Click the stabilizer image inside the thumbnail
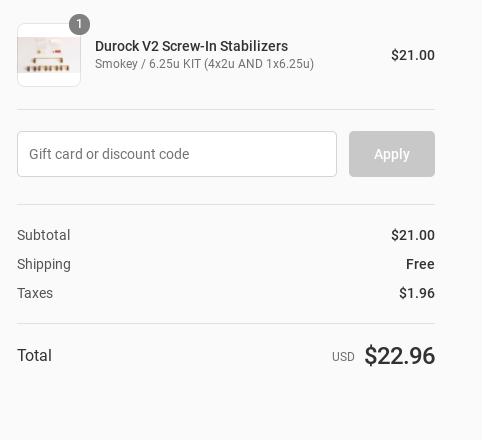 click(x=49, y=55)
